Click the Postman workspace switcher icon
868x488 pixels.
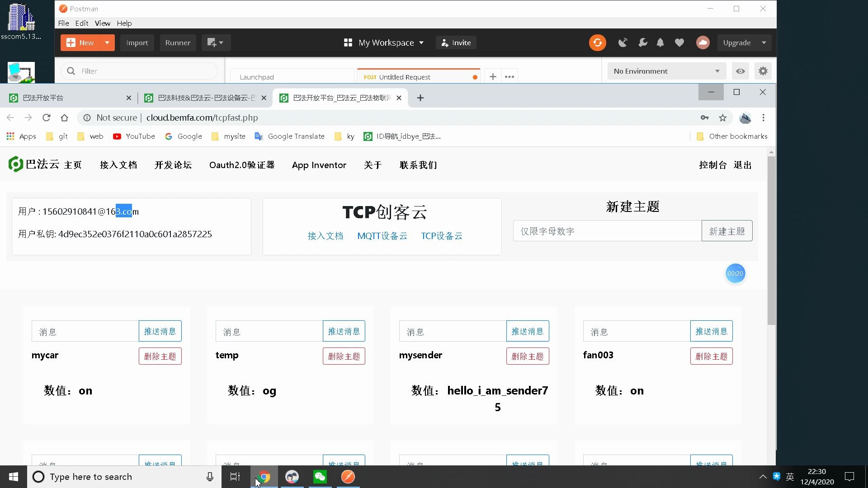(348, 42)
